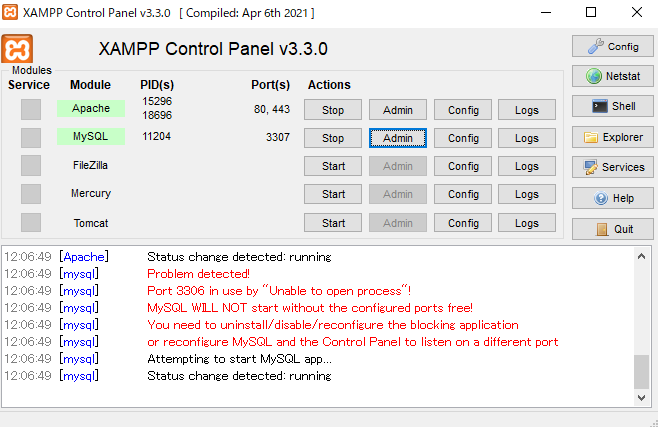Image resolution: width=658 pixels, height=427 pixels.
Task: Select the Apache module label
Action: [x=91, y=108]
